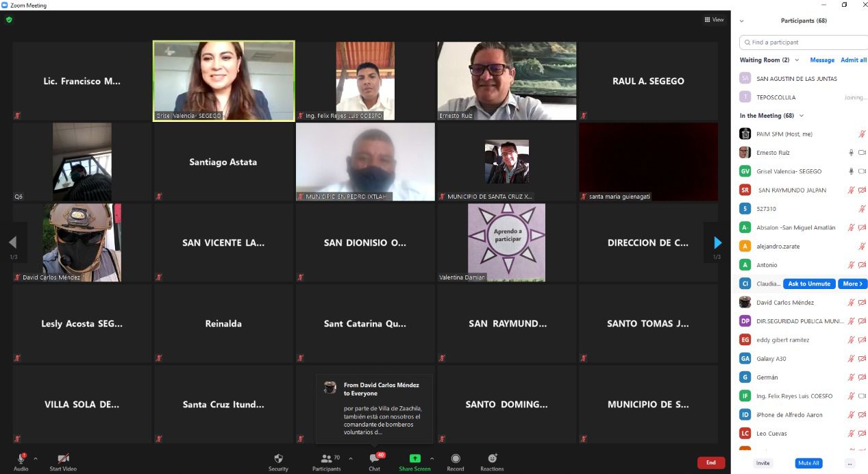Select Grisel Valencia's video tile
Viewport: 868px width, 474px height.
tap(223, 81)
